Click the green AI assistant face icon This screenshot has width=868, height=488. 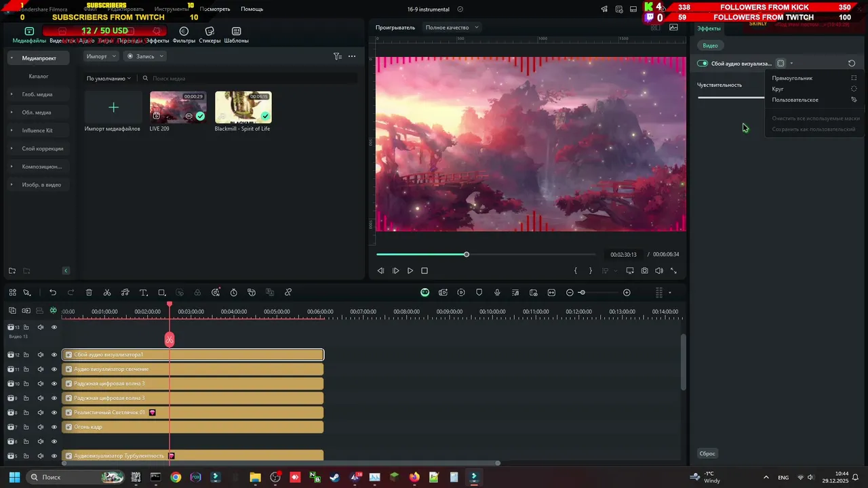[x=425, y=292]
